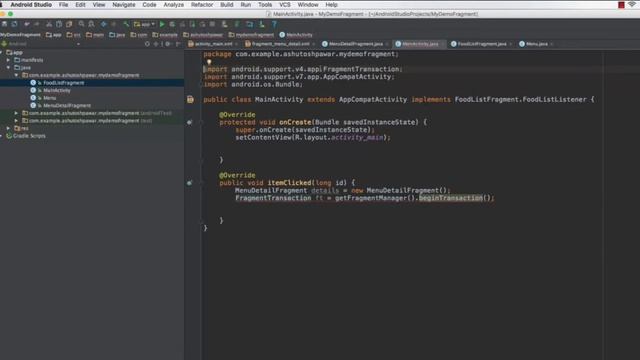The image size is (640, 360).
Task: Click Scroll from Source icon in project panel header
Action: click(147, 44)
